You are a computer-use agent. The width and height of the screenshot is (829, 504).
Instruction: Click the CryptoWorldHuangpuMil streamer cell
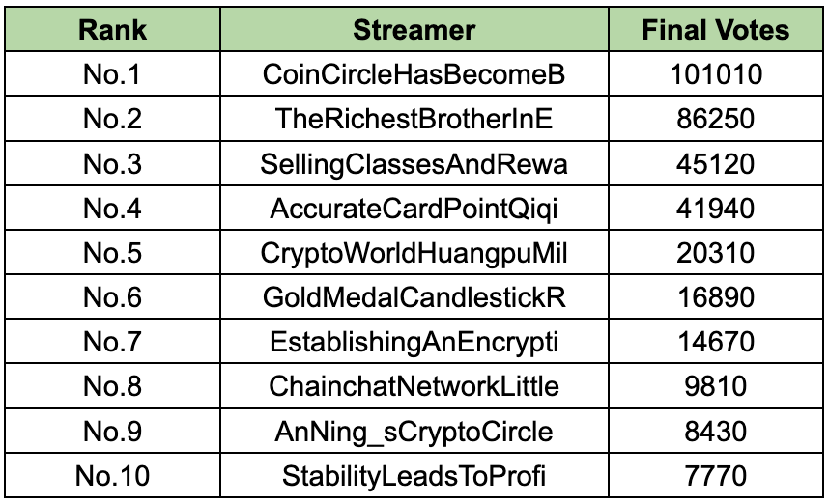(x=414, y=253)
